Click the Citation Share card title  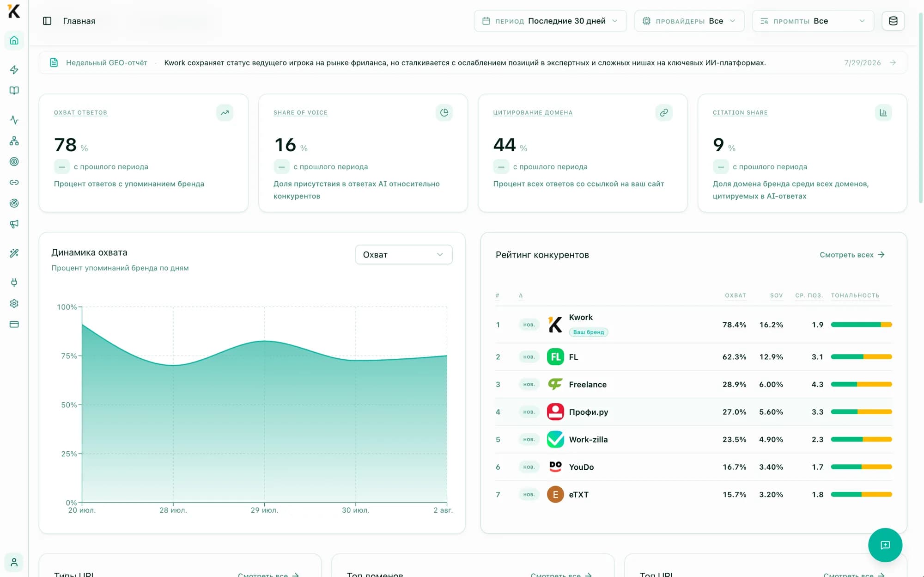tap(740, 112)
